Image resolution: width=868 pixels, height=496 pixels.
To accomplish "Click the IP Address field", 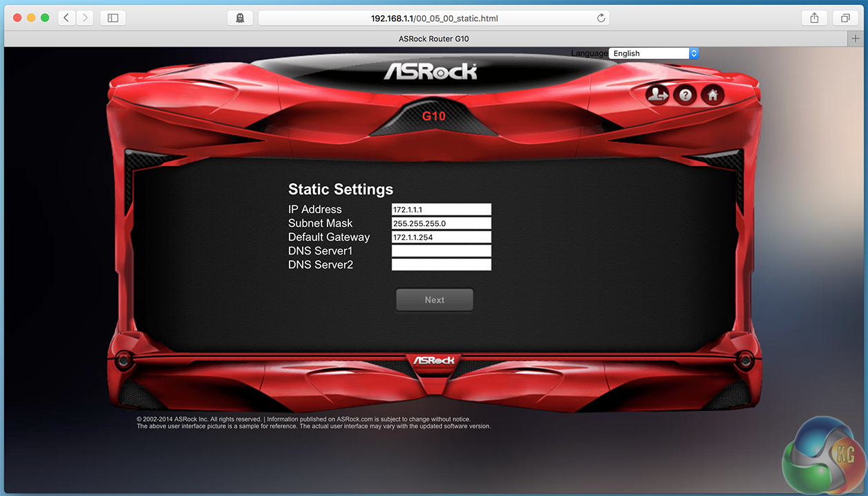I will pyautogui.click(x=442, y=209).
